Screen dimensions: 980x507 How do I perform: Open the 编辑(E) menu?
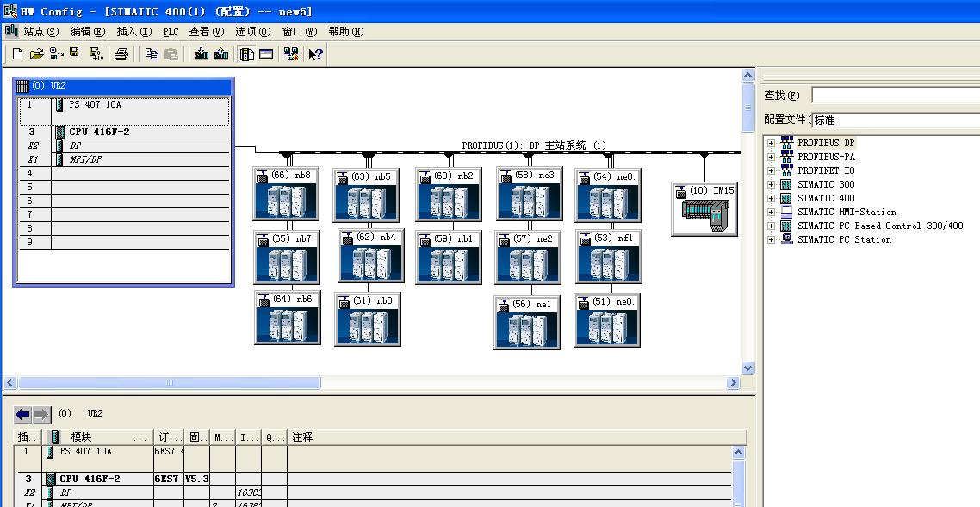tap(88, 32)
